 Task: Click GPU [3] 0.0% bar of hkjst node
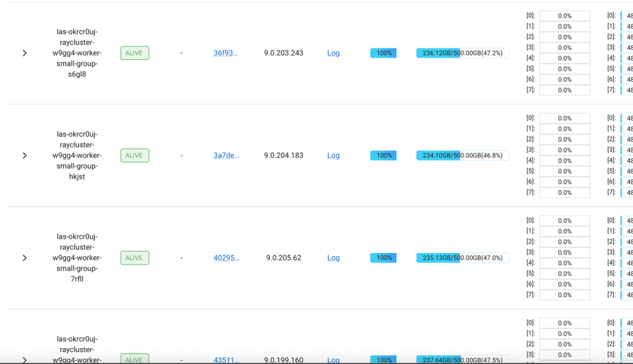pyautogui.click(x=565, y=150)
